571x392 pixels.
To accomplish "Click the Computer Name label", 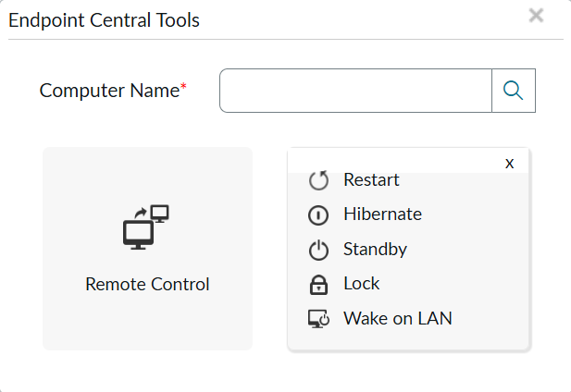I will click(x=108, y=91).
